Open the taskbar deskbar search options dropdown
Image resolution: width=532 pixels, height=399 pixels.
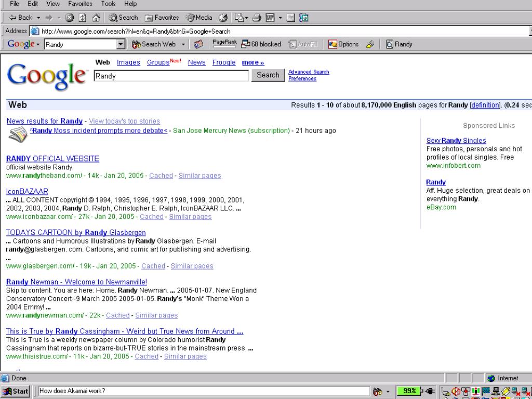coord(388,391)
